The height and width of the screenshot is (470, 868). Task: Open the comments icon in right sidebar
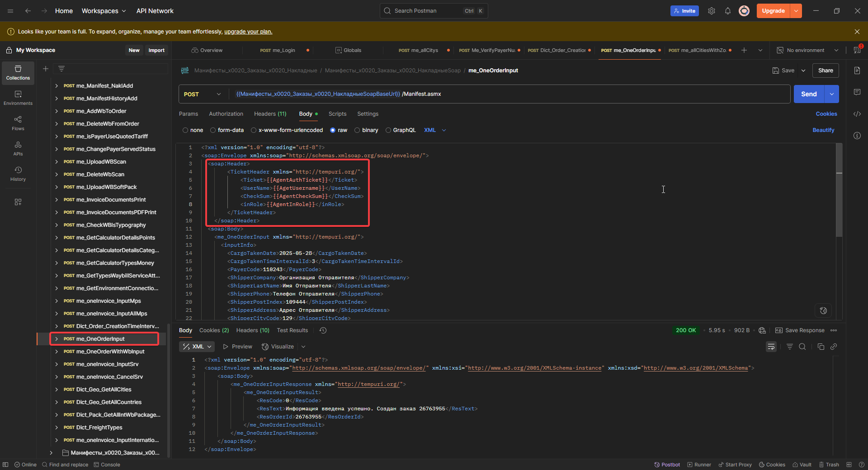(857, 92)
